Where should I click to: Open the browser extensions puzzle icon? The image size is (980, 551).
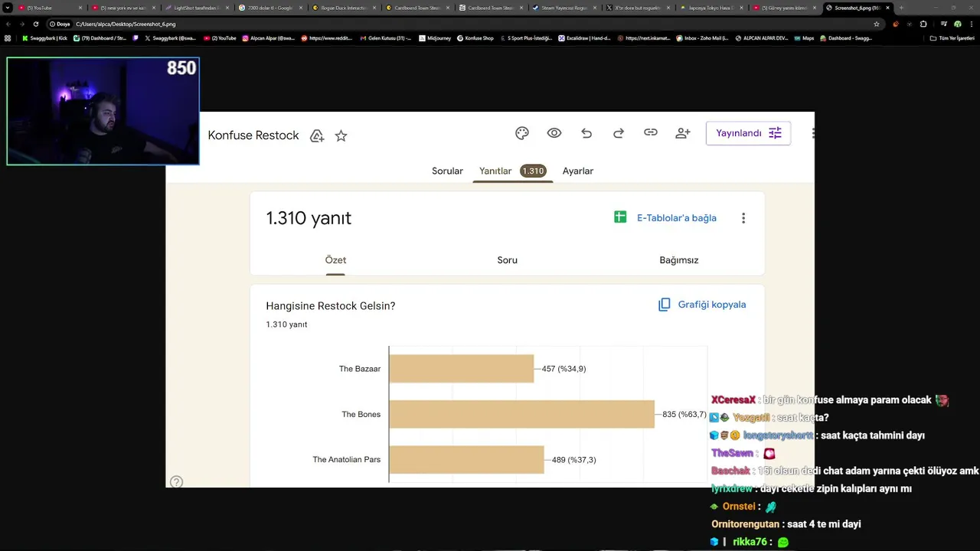click(x=923, y=24)
